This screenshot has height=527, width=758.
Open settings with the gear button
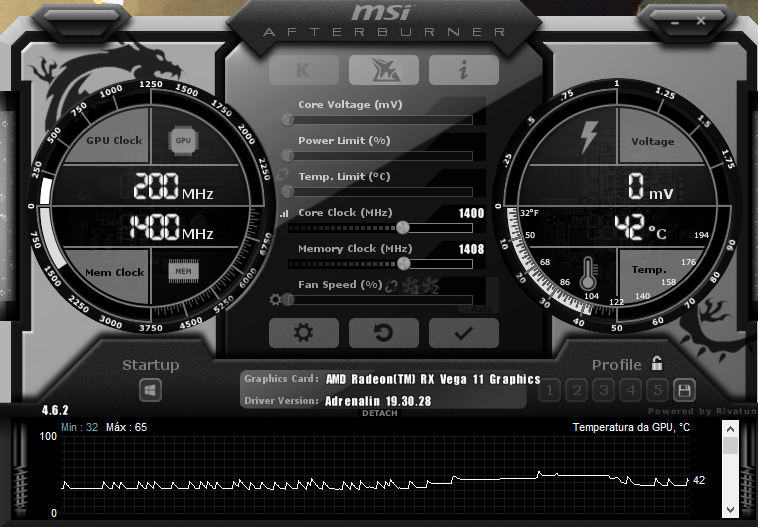pyautogui.click(x=304, y=333)
